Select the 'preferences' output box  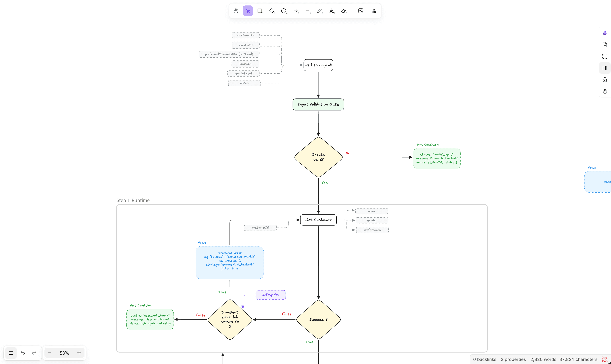click(x=372, y=230)
